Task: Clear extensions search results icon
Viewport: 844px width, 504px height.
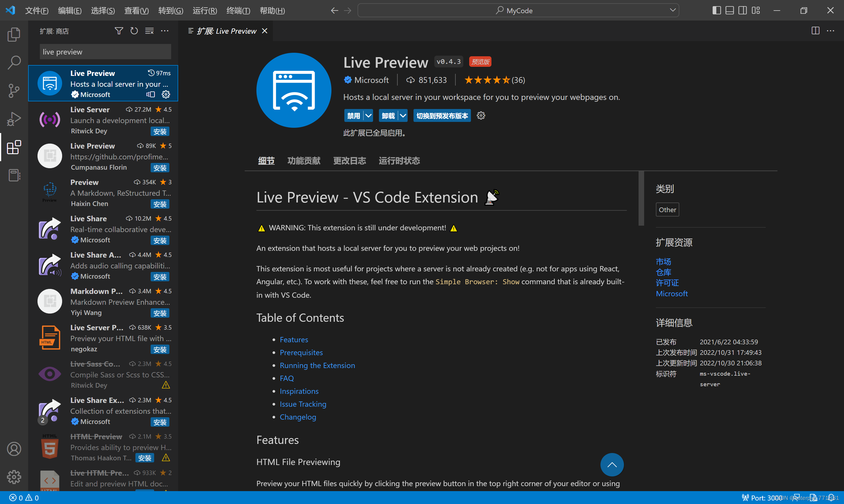Action: click(149, 31)
